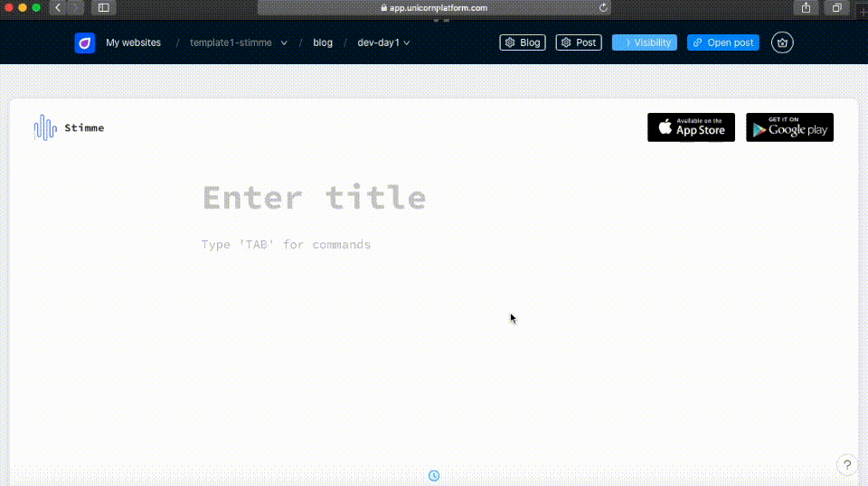Open the blog breadcrumb link
The width and height of the screenshot is (868, 486).
323,42
